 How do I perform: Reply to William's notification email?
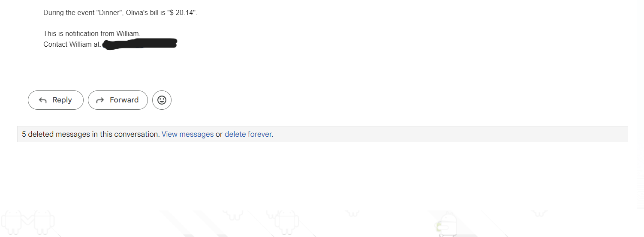(x=56, y=100)
